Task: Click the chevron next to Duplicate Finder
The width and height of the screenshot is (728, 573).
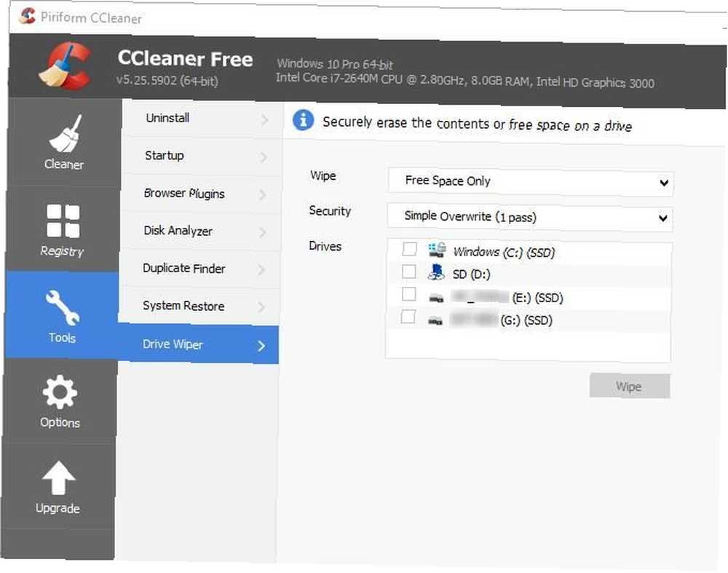Action: pos(262,270)
